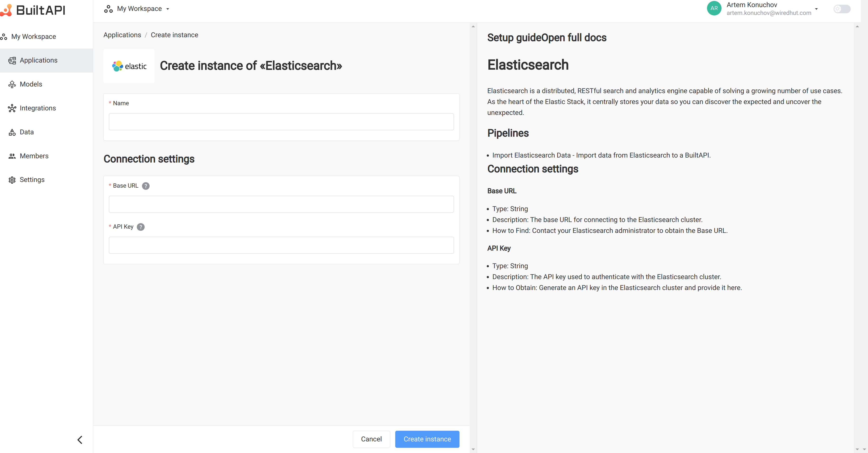Click the Create instance button

point(427,439)
